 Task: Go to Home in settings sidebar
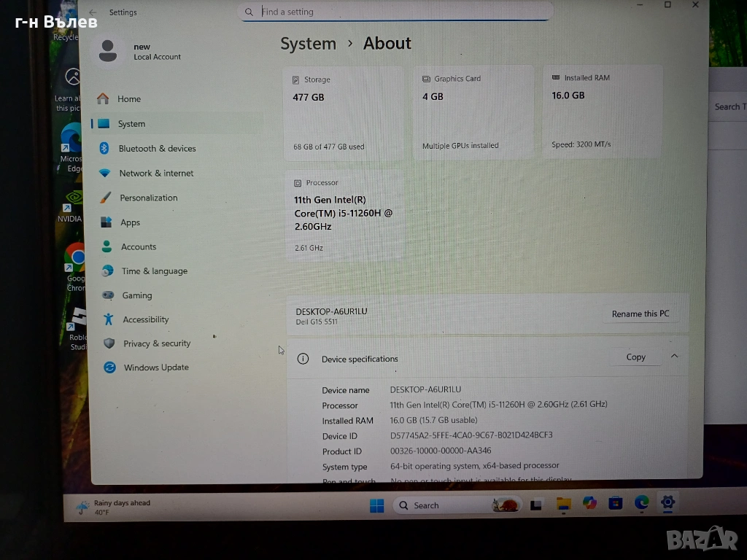tap(128, 99)
